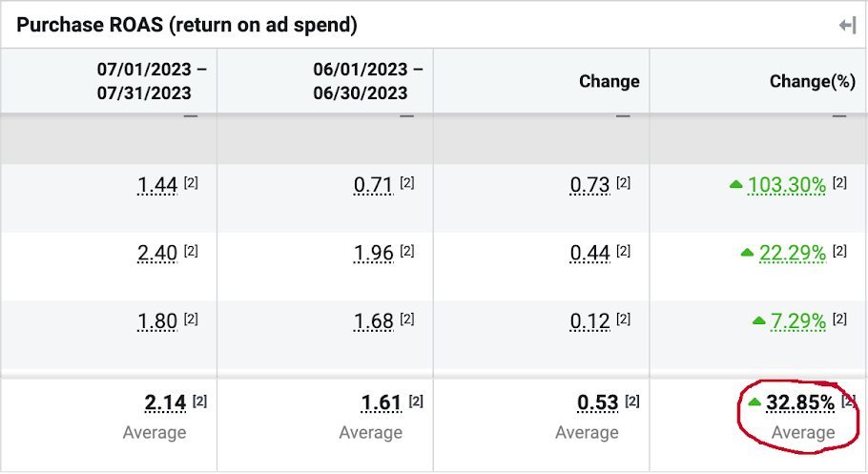Viewport: 868px width, 474px height.
Task: Click the Purchase ROAS panel title
Action: coord(186,26)
